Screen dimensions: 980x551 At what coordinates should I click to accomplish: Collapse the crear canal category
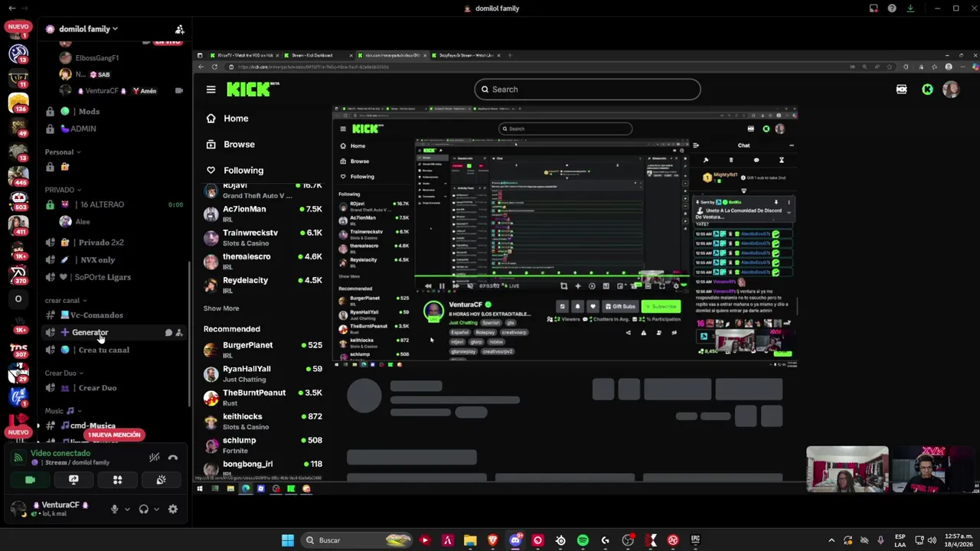point(66,301)
